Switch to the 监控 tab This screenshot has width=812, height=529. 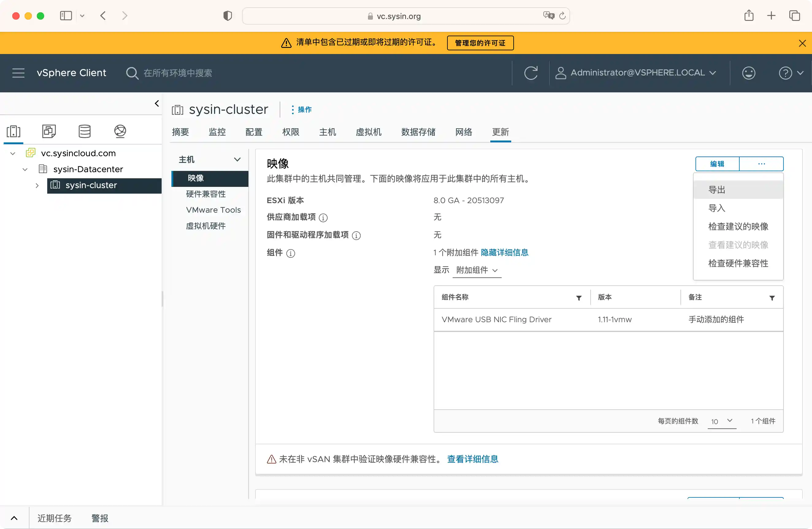click(x=217, y=132)
